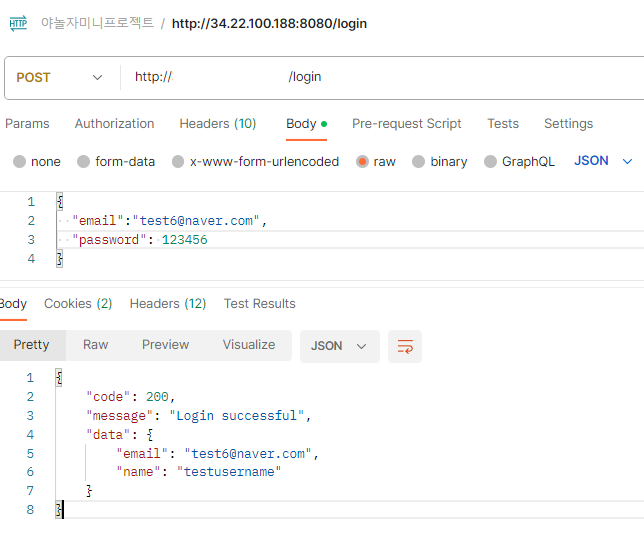Switch to the Preview response view
Viewport: 644px width, 538px height.
click(166, 345)
